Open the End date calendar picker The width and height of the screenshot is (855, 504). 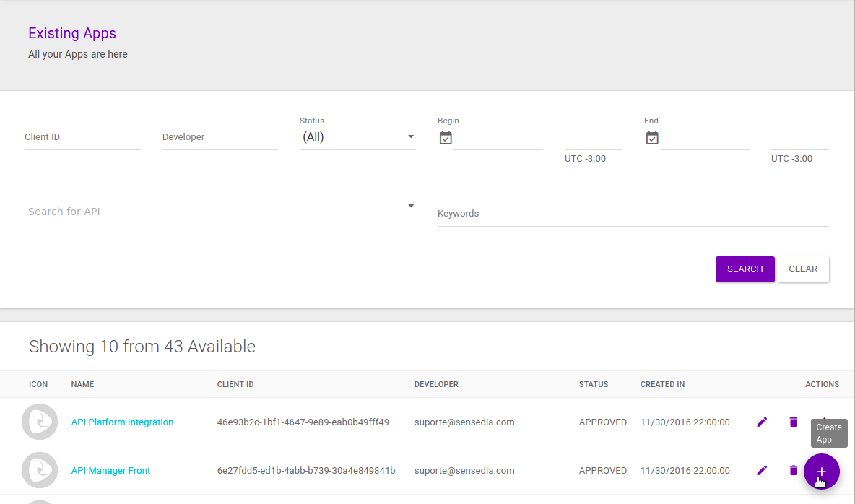coord(652,138)
